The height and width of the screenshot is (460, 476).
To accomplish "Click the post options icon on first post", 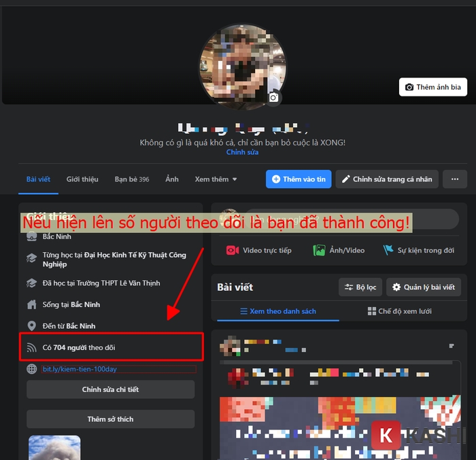I will pos(452,346).
